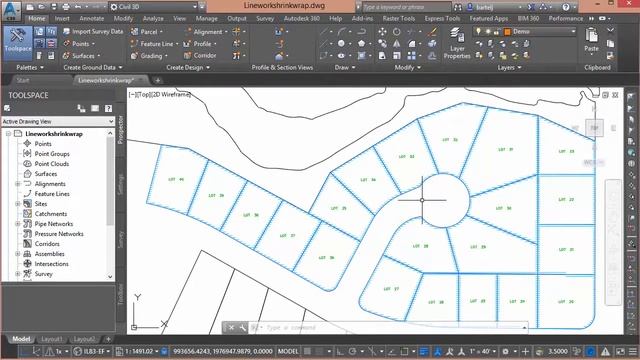This screenshot has height=360, width=640.
Task: Open the Toolspace palette button
Action: (x=18, y=42)
